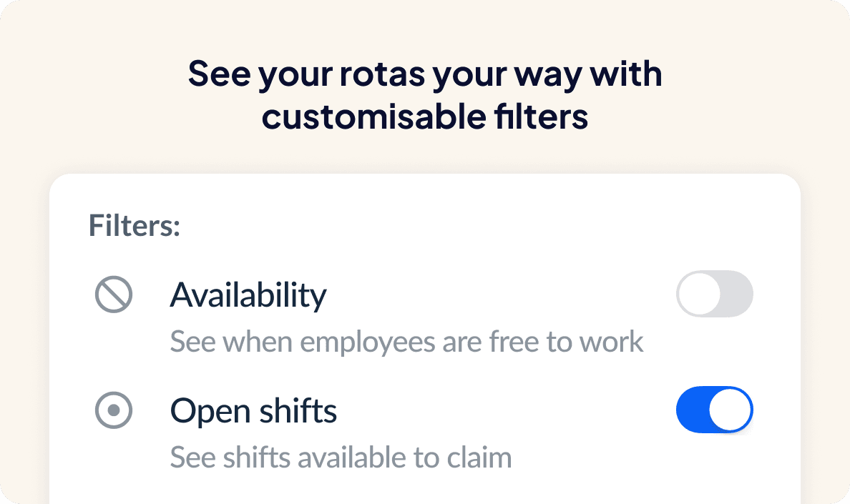
Task: Click "See shifts available to claim" description
Action: point(341,458)
